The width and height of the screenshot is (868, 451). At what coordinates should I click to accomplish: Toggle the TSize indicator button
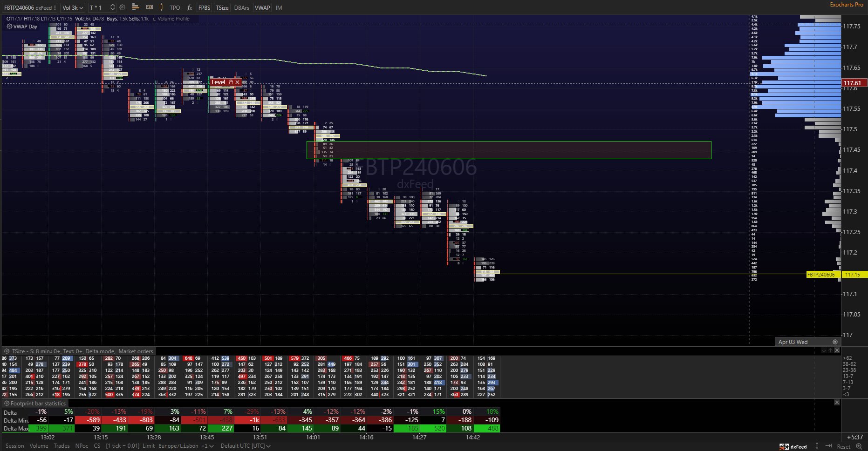tap(222, 8)
